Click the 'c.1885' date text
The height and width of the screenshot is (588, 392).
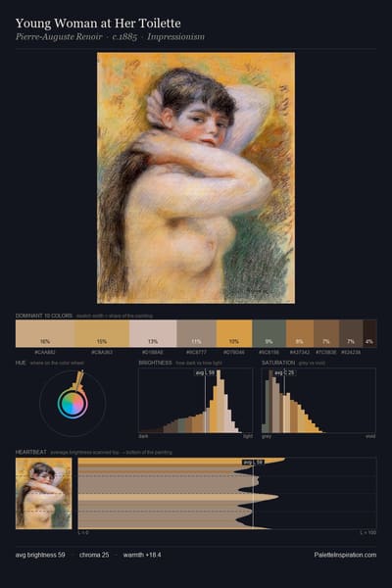tap(124, 37)
